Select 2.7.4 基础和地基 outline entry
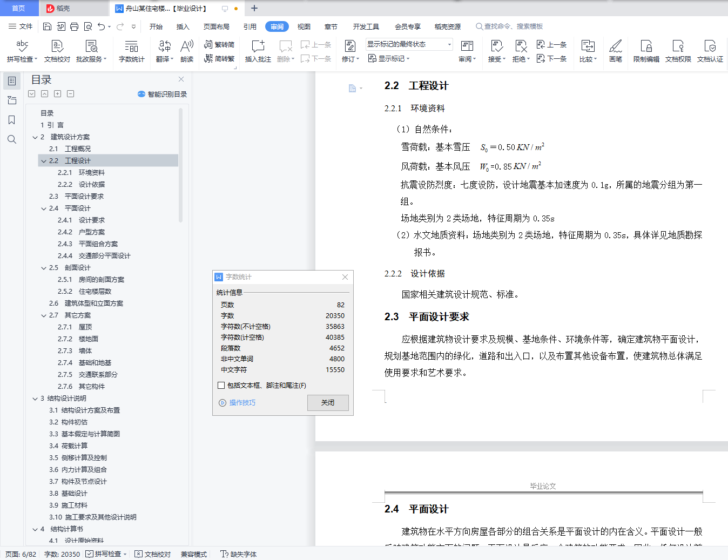 click(85, 363)
